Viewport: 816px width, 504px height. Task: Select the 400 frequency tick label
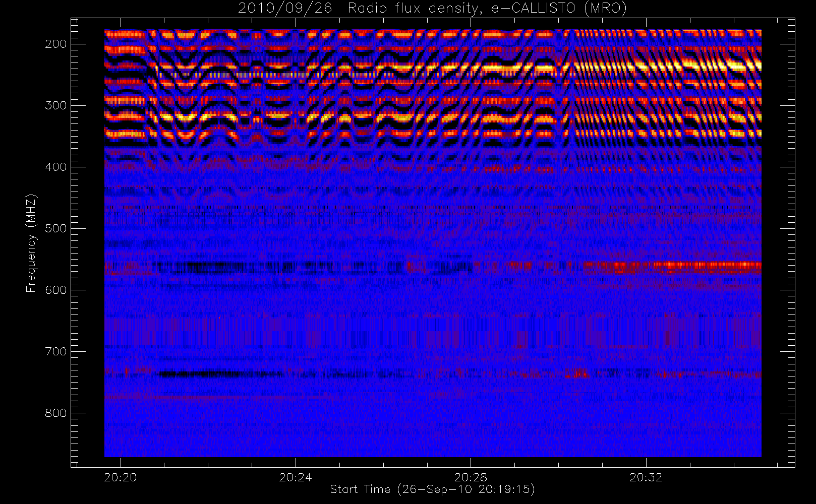(x=56, y=167)
